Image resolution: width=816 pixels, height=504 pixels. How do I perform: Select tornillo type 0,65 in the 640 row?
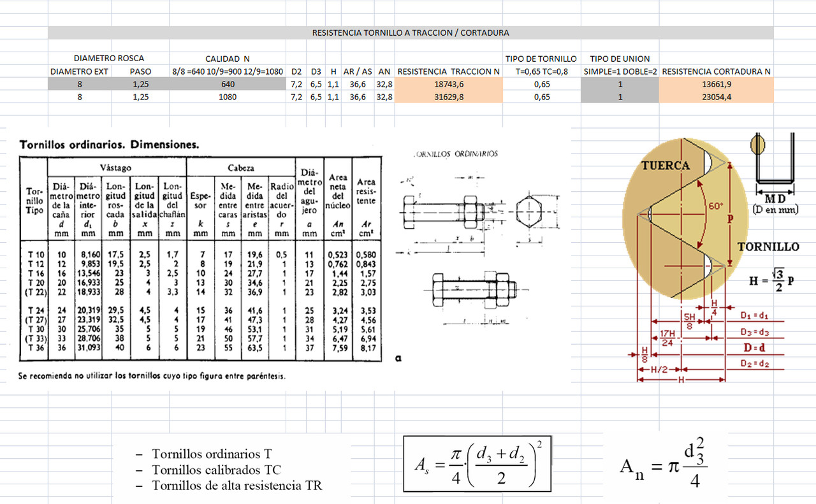point(541,84)
